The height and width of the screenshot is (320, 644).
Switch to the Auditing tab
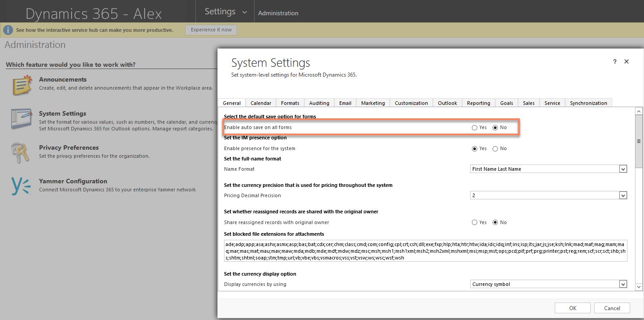(x=319, y=103)
